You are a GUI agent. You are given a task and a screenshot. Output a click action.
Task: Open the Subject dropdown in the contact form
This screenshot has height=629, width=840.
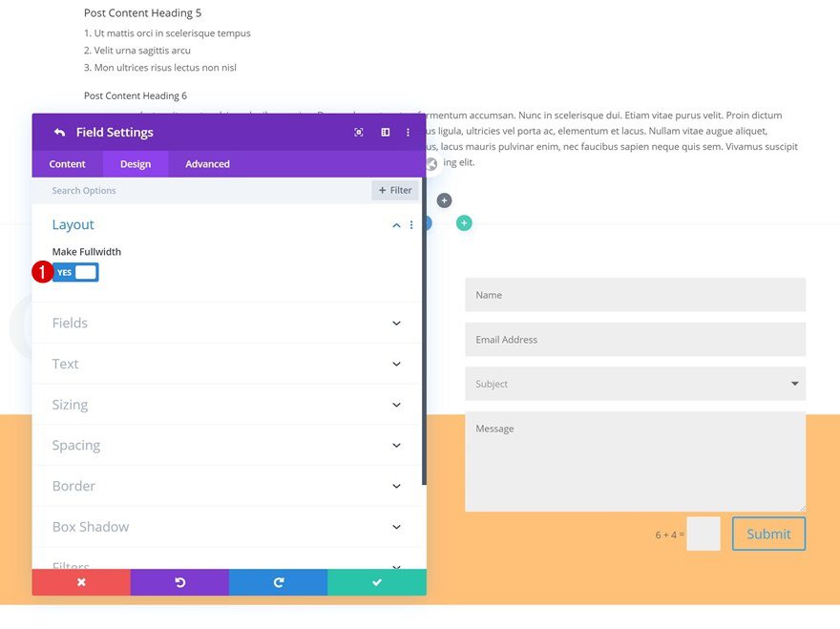click(794, 383)
